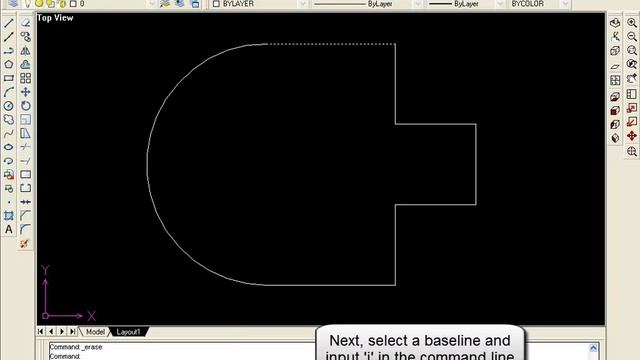
Task: Switch to the Model tab
Action: 95,332
